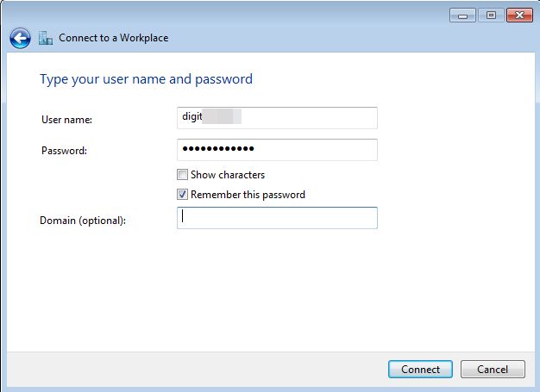Click the 'Domain (optional):' label

83,221
